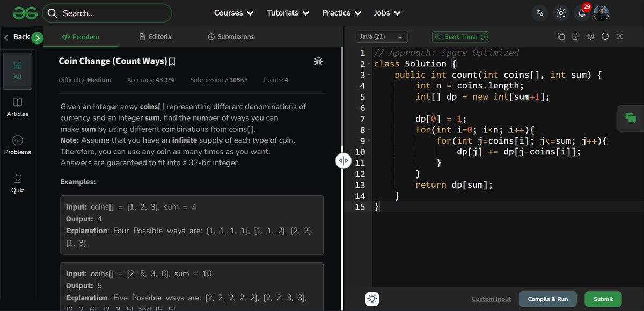Screen dimensions: 644x311
Task: Open the Java (21) language dropdown
Action: click(381, 36)
